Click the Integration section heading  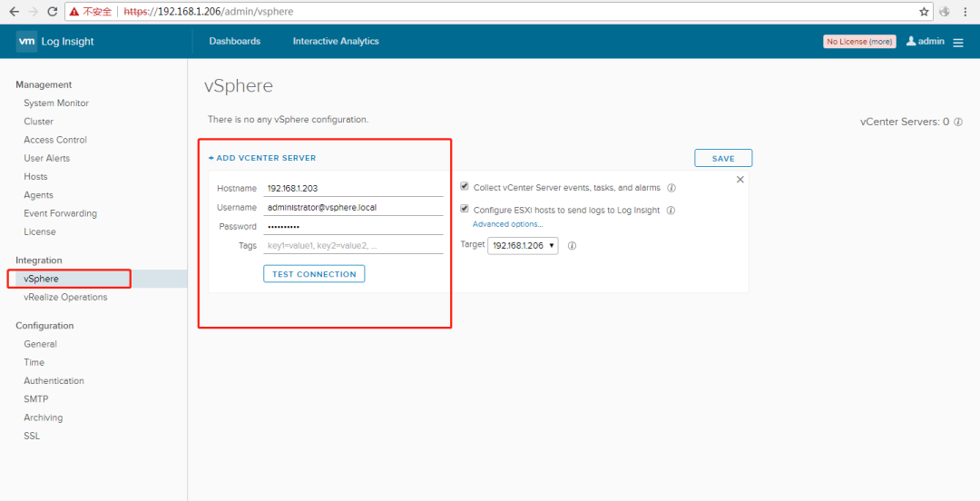[x=39, y=260]
